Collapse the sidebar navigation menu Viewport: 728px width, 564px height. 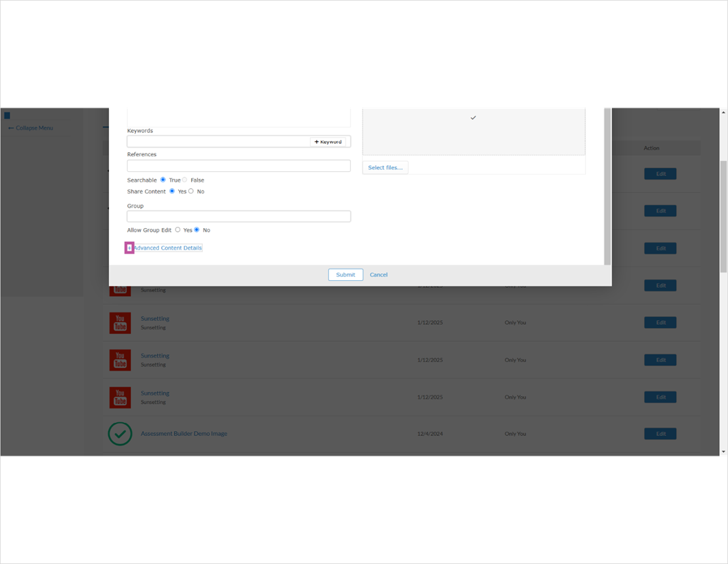(32, 127)
